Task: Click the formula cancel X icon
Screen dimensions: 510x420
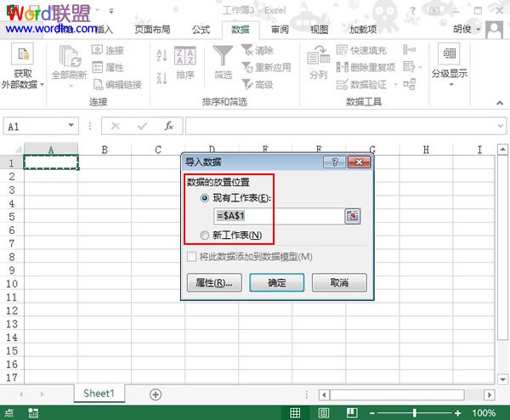Action: [x=116, y=126]
